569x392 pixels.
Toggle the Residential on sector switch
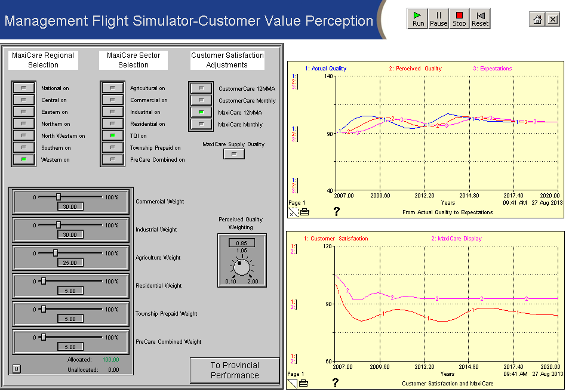112,124
